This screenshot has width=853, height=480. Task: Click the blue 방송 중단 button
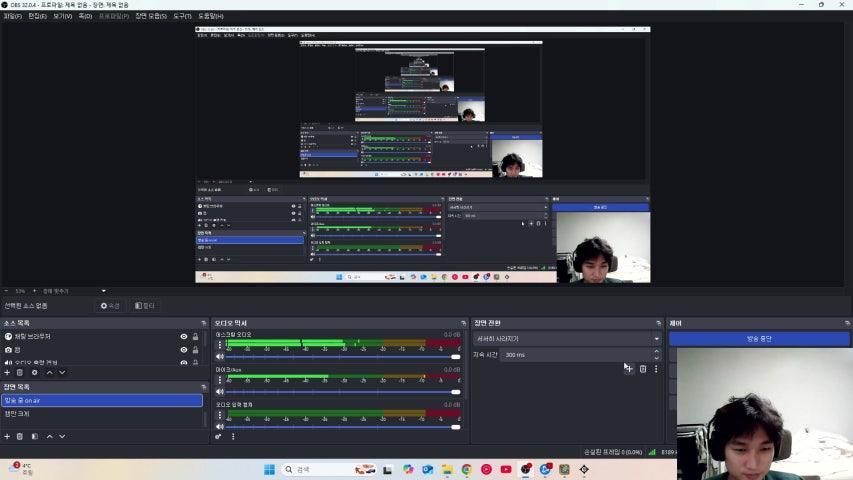click(759, 339)
